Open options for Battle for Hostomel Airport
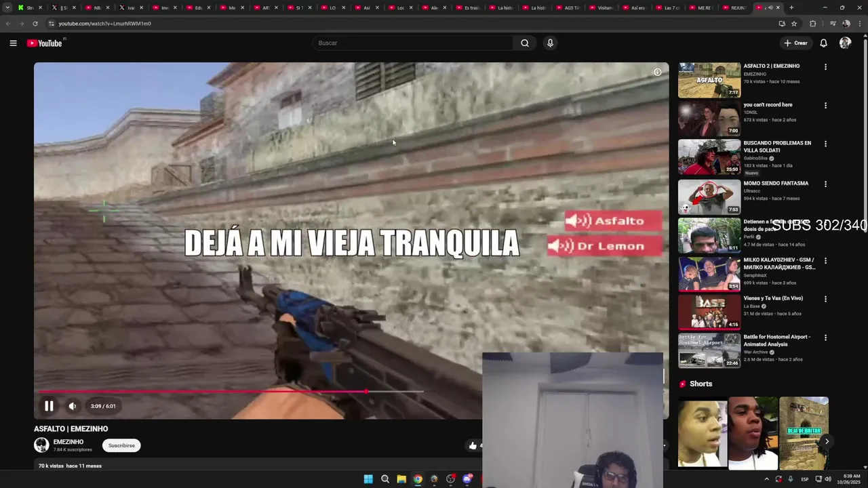This screenshot has height=488, width=868. [x=825, y=338]
